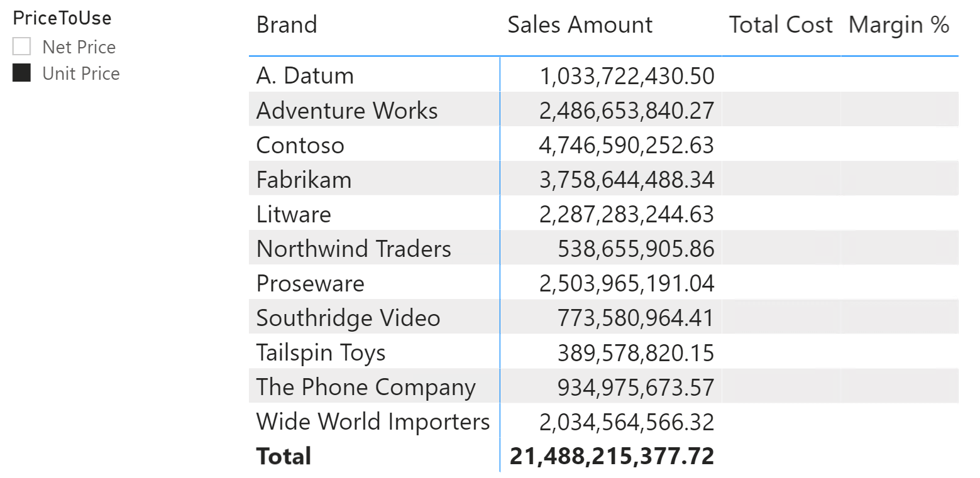Click the Southridge Video brand cell
980x478 pixels.
pos(348,318)
